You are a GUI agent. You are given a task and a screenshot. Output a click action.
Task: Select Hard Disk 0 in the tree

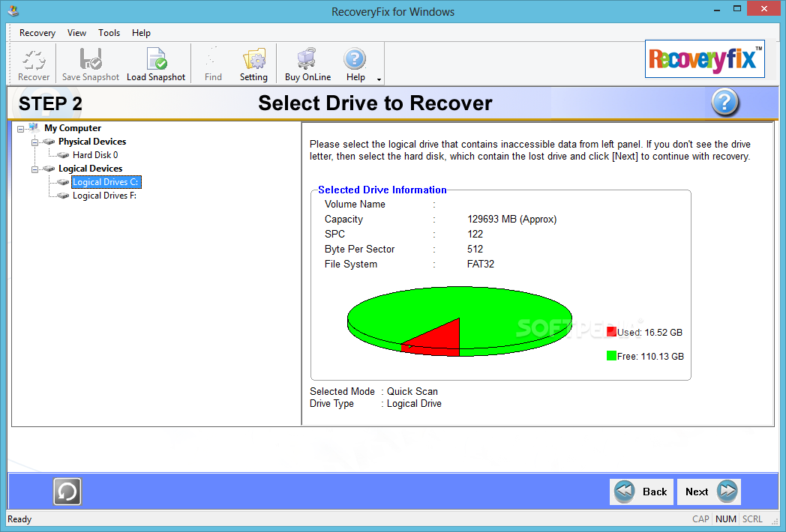pyautogui.click(x=95, y=155)
